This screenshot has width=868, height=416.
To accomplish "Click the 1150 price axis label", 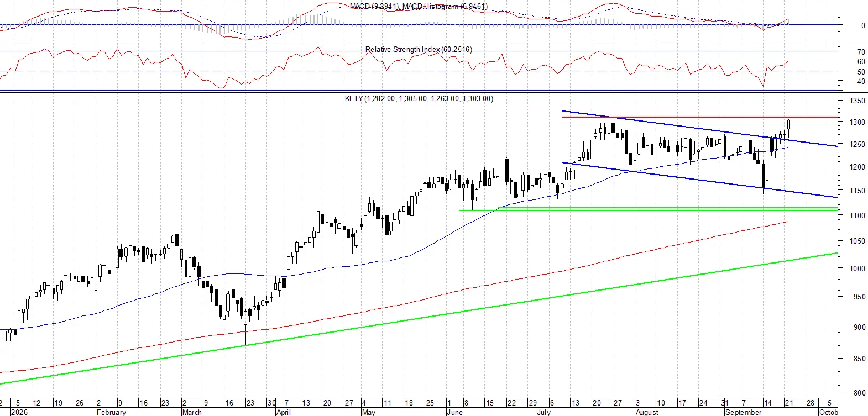I will 857,191.
